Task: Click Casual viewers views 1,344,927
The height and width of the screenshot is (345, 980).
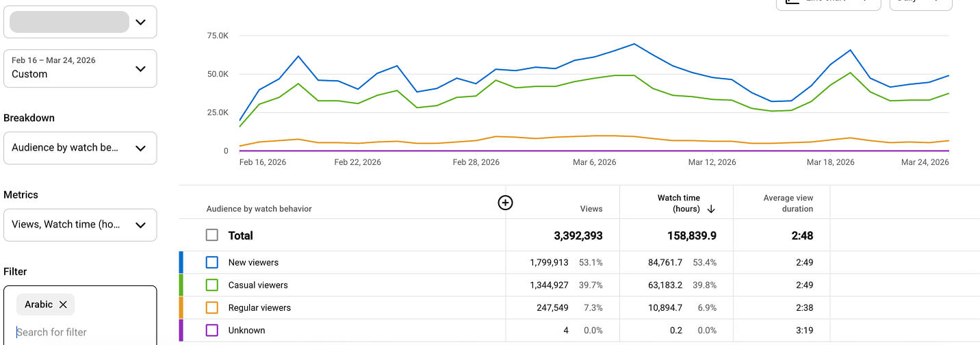Action: 549,285
